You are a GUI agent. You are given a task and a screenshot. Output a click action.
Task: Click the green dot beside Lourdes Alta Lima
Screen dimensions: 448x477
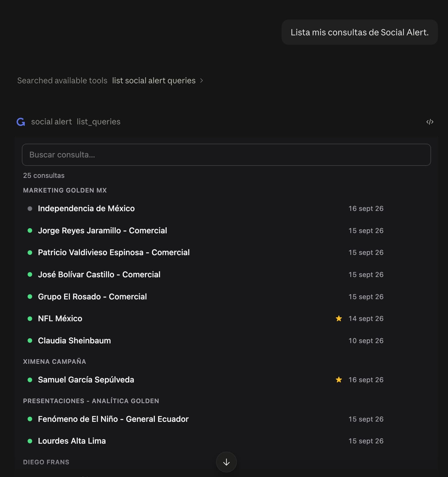[x=30, y=441]
